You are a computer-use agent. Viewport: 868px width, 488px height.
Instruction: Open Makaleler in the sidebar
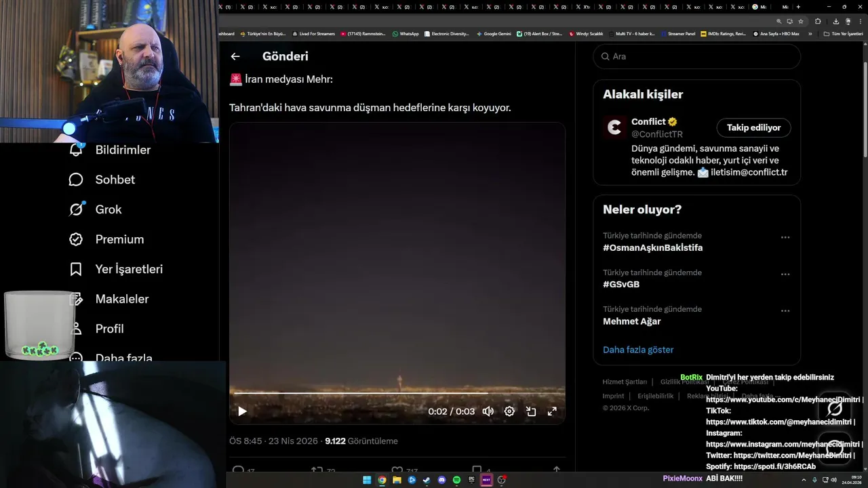[x=108, y=299]
